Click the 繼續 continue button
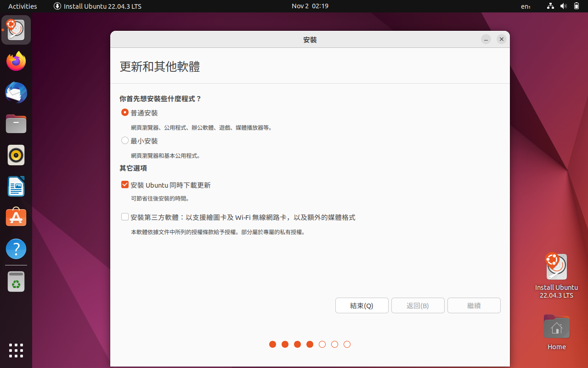This screenshot has width=588, height=368. (474, 305)
